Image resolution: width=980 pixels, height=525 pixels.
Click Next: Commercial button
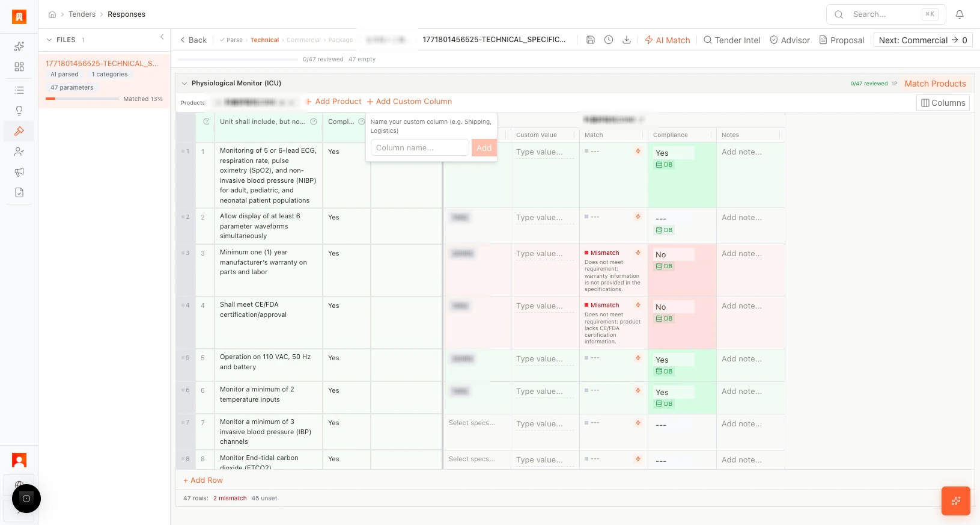click(923, 40)
